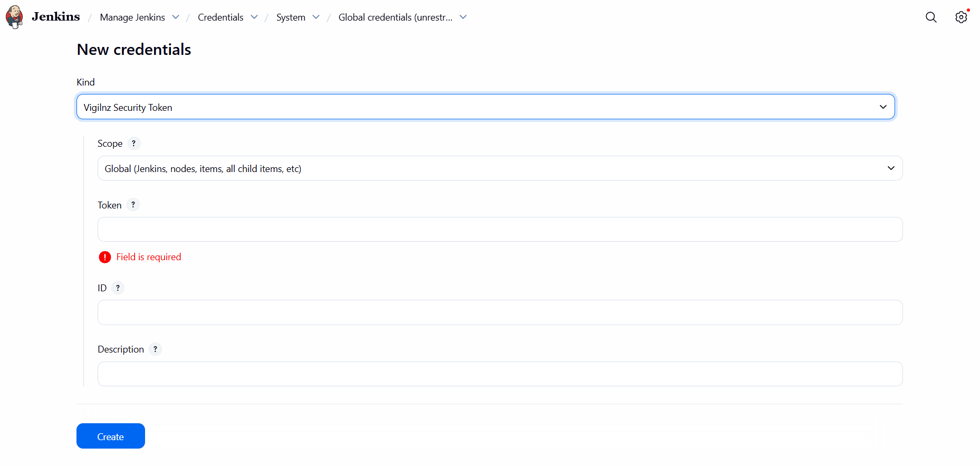Screen dimensions: 980x466
Task: Go to Credentials breadcrumb
Action: pos(220,17)
